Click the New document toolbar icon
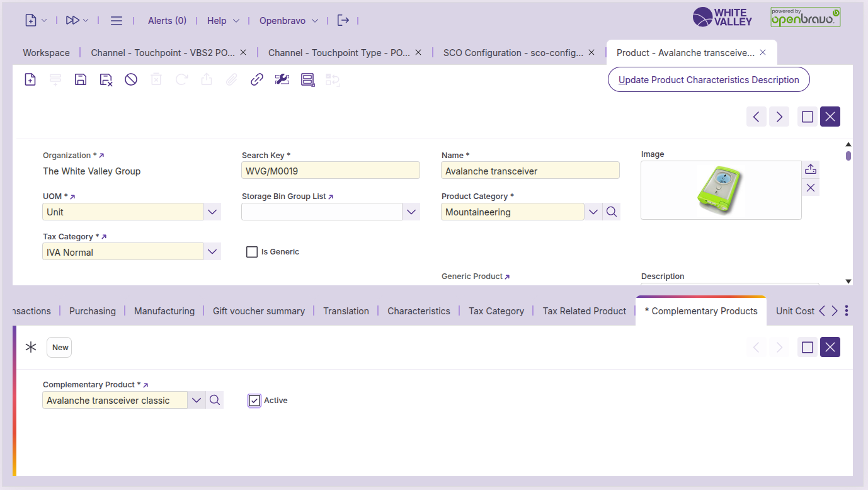 point(30,80)
